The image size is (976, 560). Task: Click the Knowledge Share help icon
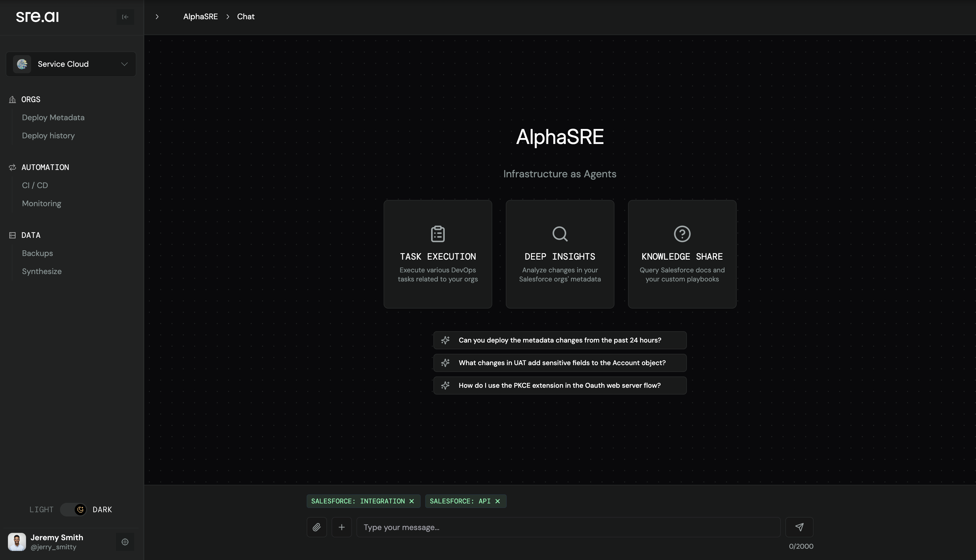[682, 234]
